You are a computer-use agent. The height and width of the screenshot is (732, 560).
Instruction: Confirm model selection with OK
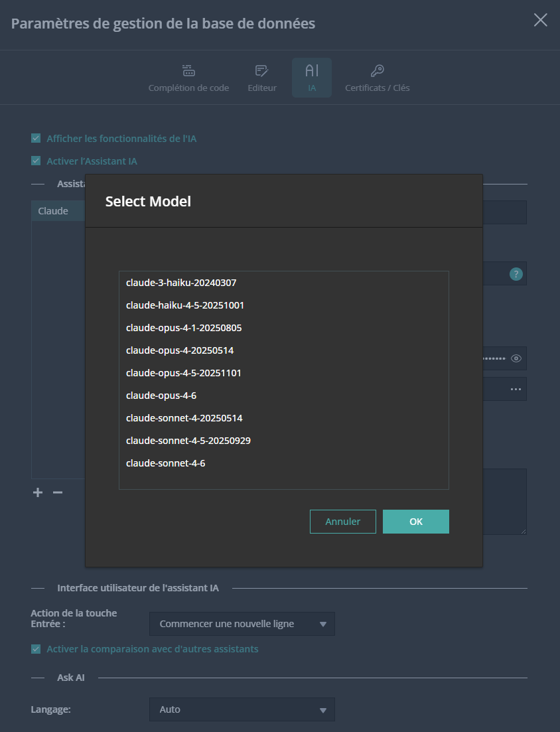(416, 522)
